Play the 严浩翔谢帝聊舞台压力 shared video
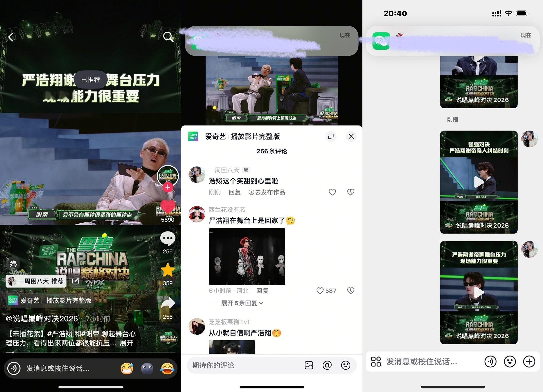The width and height of the screenshot is (543, 392). [x=479, y=292]
